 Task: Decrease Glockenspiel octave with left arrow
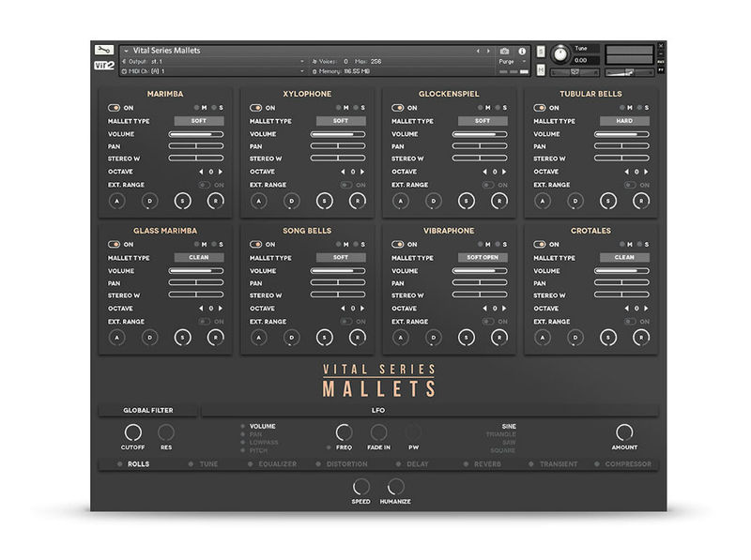(x=484, y=172)
